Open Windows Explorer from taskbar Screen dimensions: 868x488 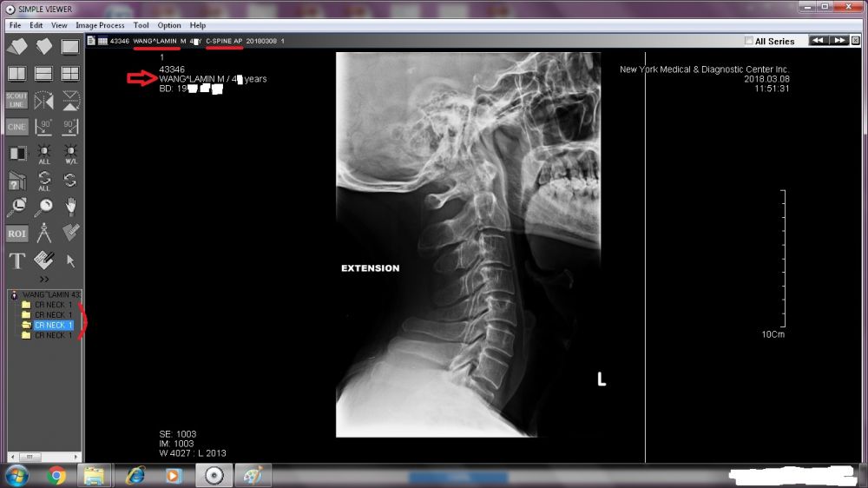click(x=94, y=475)
